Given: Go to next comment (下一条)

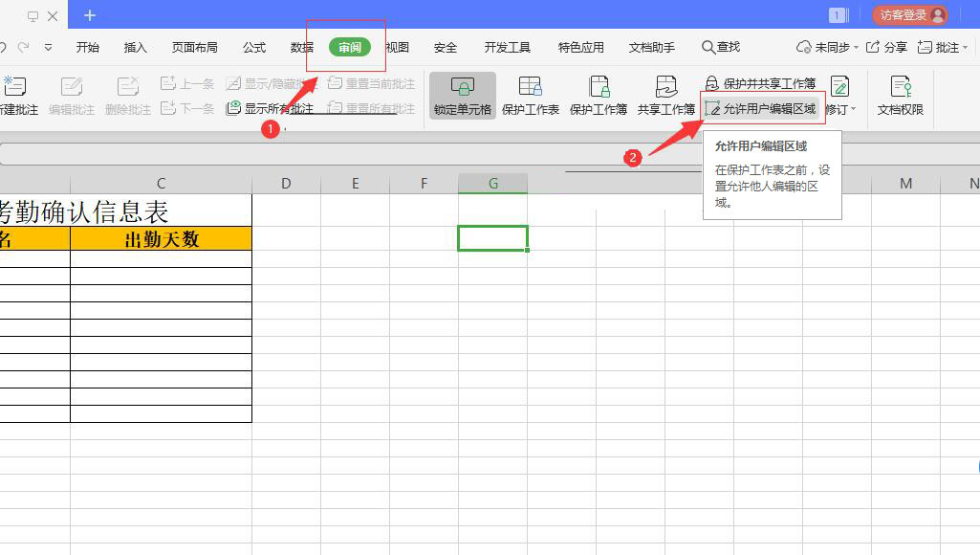Looking at the screenshot, I should (x=186, y=108).
